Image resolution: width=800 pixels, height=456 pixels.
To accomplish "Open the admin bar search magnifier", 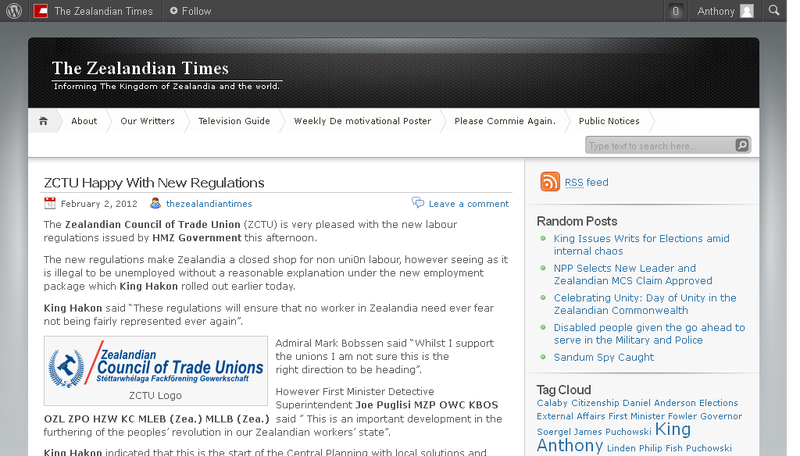I will pyautogui.click(x=775, y=11).
